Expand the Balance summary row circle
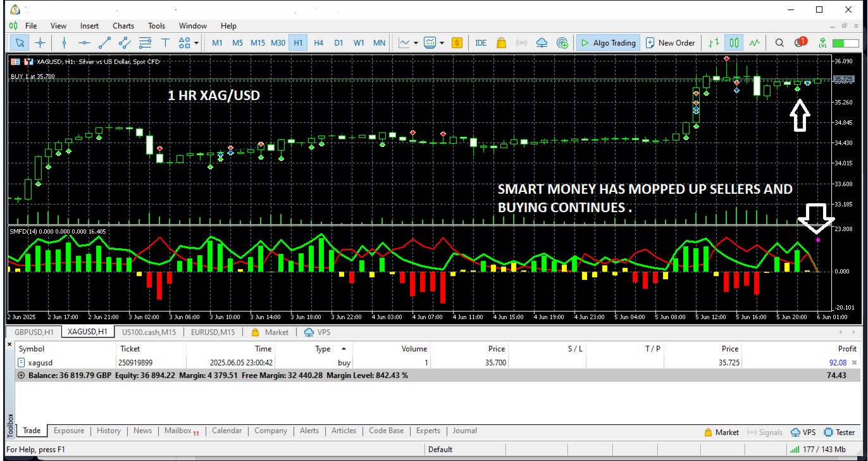868x461 pixels. coord(22,376)
